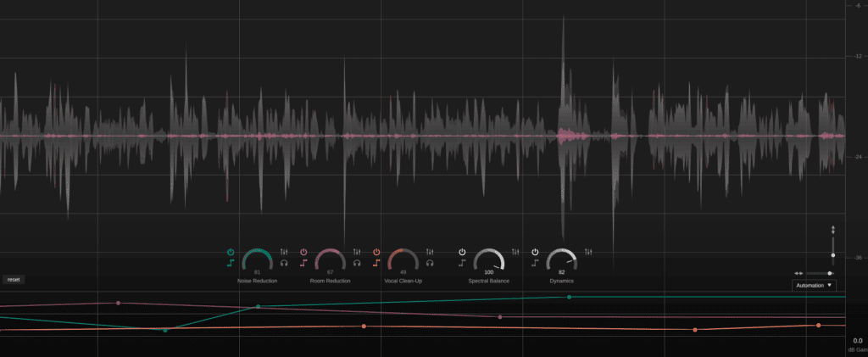Click the Dynamics value 82
The height and width of the screenshot is (357, 868).
click(562, 272)
